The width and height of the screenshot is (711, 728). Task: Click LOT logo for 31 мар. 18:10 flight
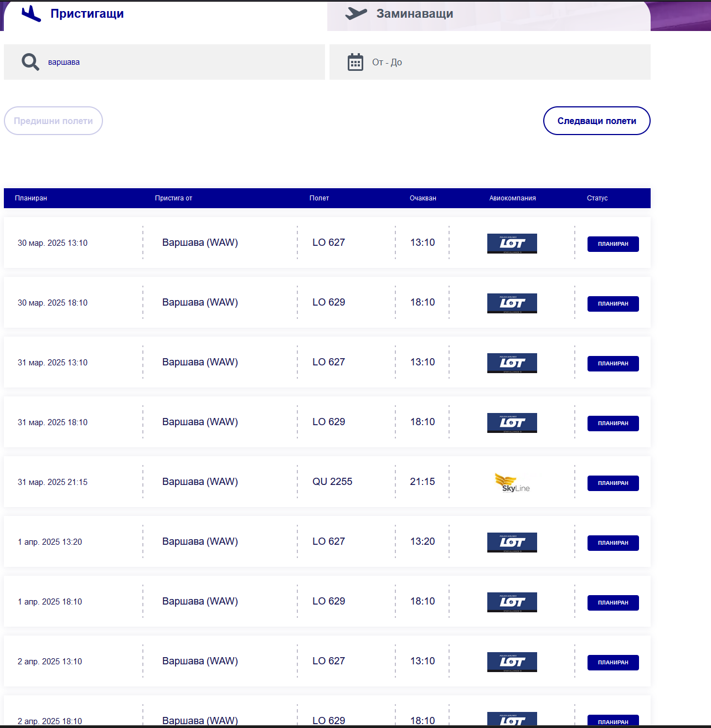[512, 423]
